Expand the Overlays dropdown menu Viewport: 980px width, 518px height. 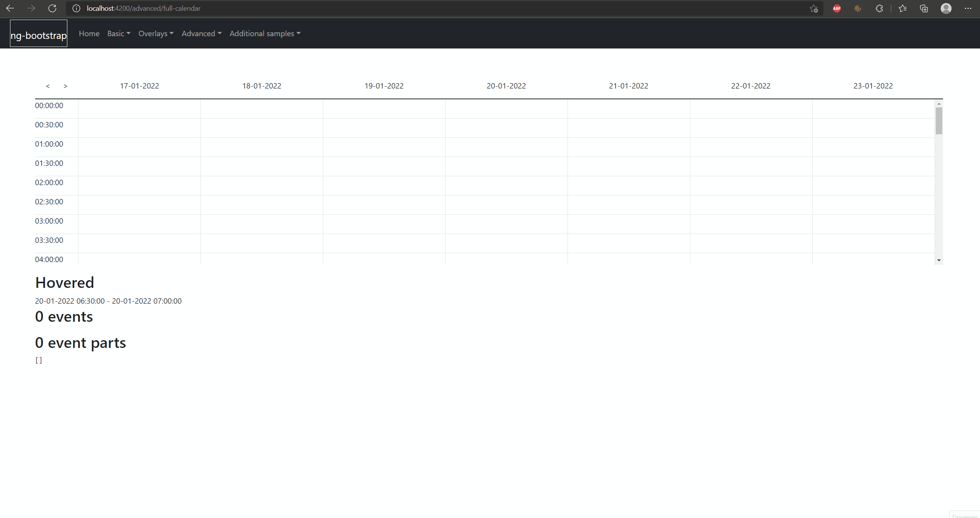coord(156,33)
